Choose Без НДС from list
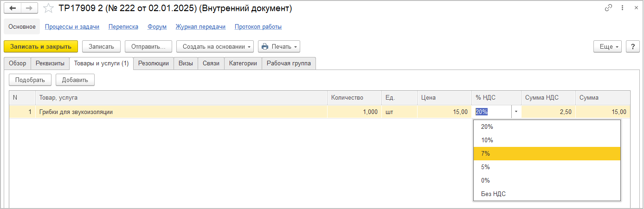The image size is (644, 209). [547, 194]
